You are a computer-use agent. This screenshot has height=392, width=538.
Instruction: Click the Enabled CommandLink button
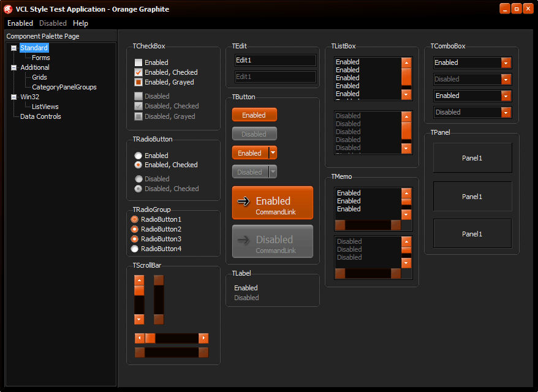pos(273,203)
